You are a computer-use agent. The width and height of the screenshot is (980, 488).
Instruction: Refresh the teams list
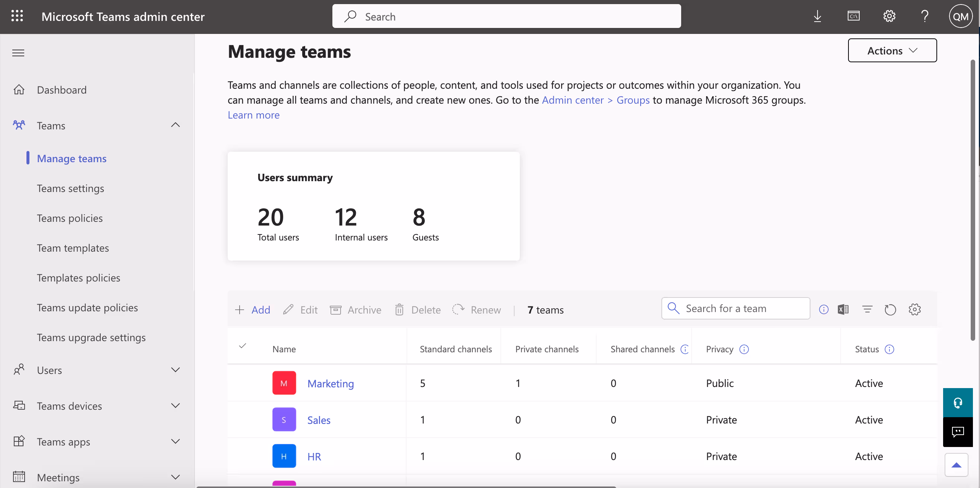click(x=890, y=309)
